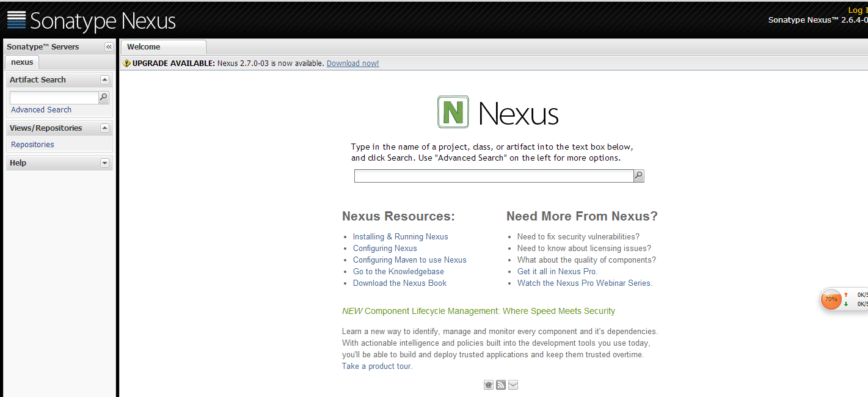
Task: Click the orange 70% network monitor widget
Action: pos(831,299)
